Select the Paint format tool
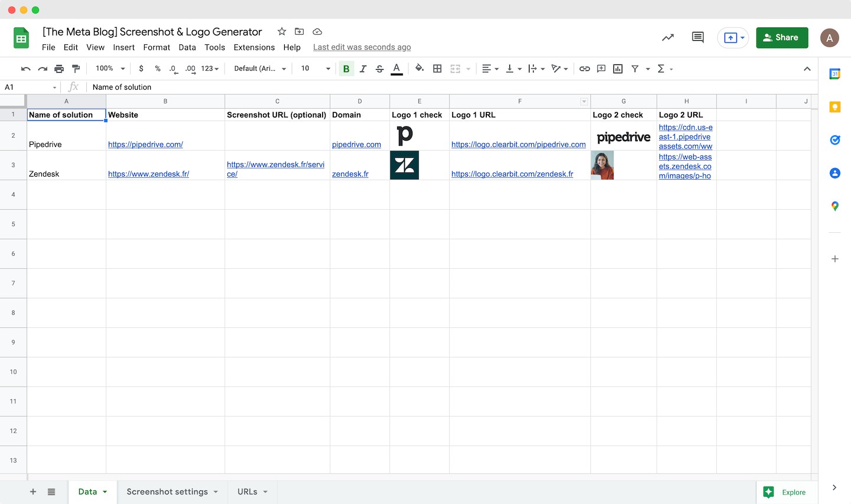Screen dimensions: 851x504 [76, 69]
